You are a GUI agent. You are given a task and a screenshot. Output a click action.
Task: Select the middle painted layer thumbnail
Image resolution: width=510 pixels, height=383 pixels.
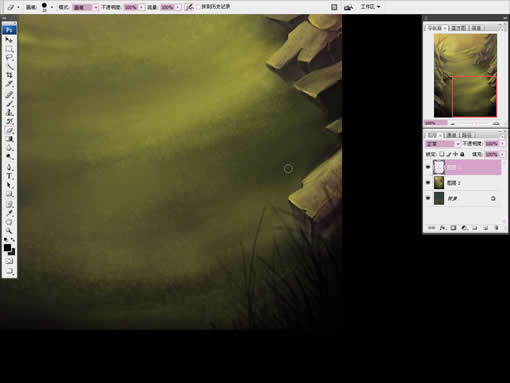(x=439, y=183)
